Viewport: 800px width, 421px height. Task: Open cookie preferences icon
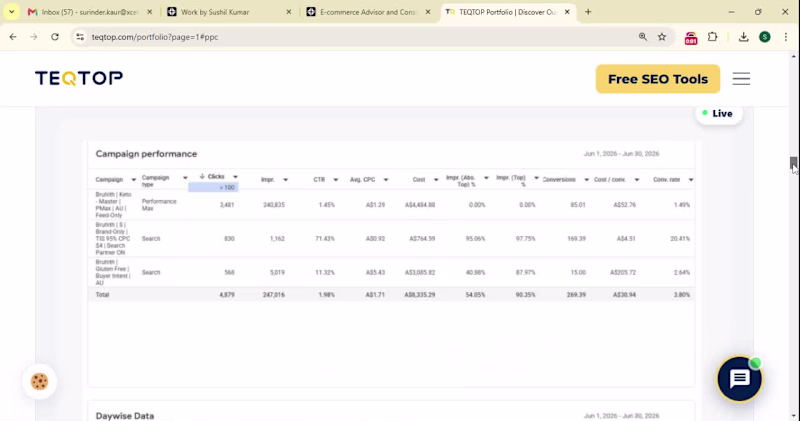[x=39, y=381]
